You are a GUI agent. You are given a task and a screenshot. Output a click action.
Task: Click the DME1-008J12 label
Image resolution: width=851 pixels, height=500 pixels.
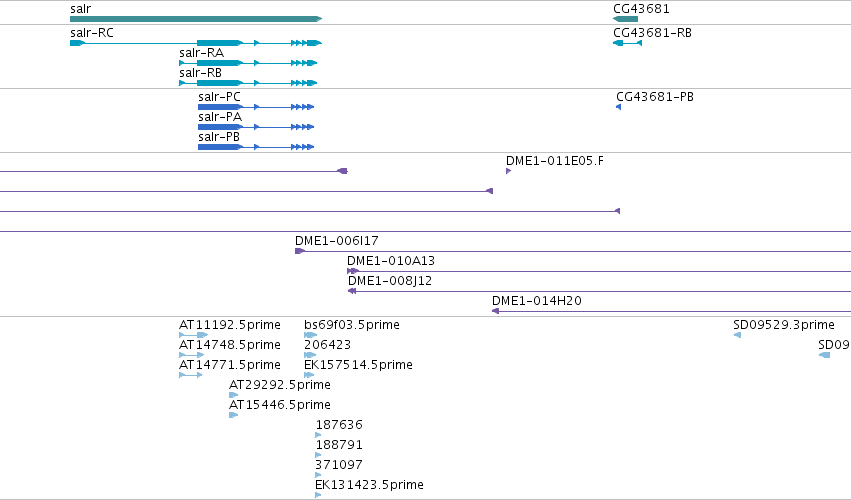click(x=390, y=281)
